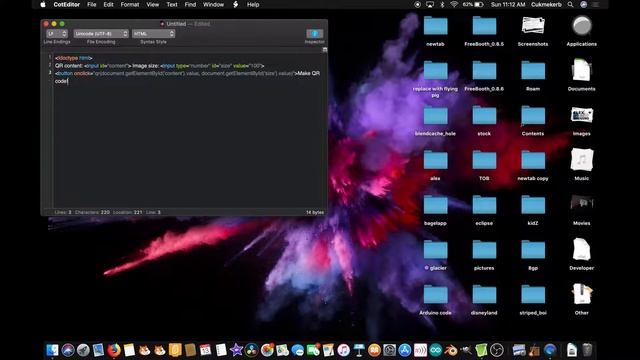Open the Trash in the Dock

pos(587,350)
